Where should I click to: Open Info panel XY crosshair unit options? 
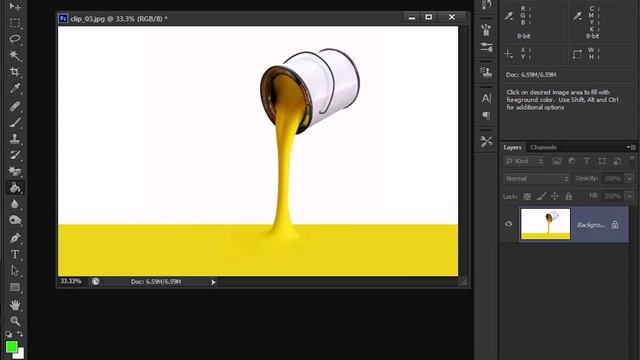[x=509, y=54]
